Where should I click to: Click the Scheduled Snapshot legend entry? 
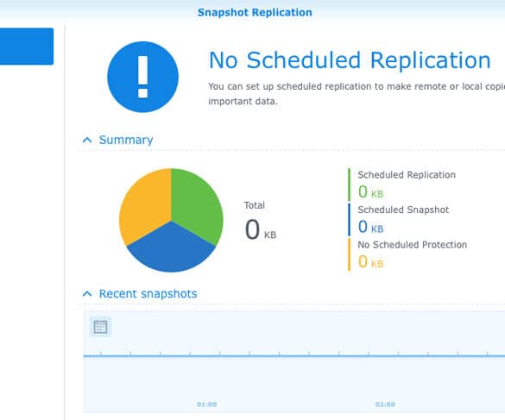coord(403,210)
